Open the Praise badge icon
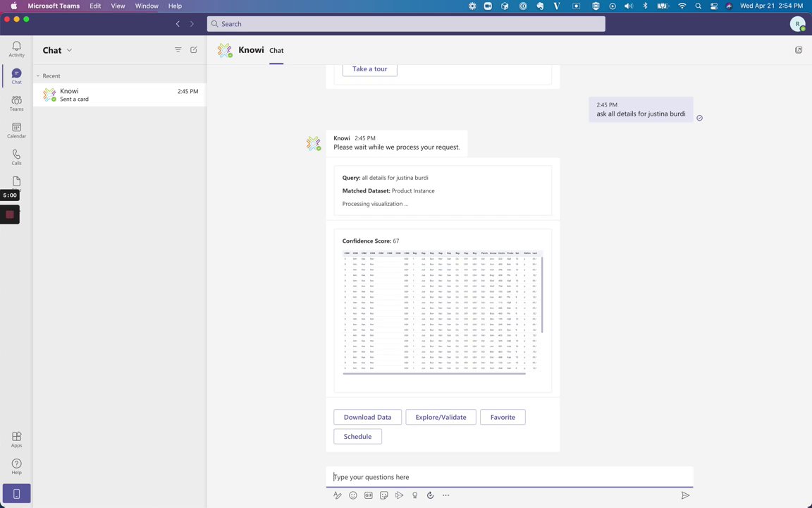812x508 pixels. 414,495
